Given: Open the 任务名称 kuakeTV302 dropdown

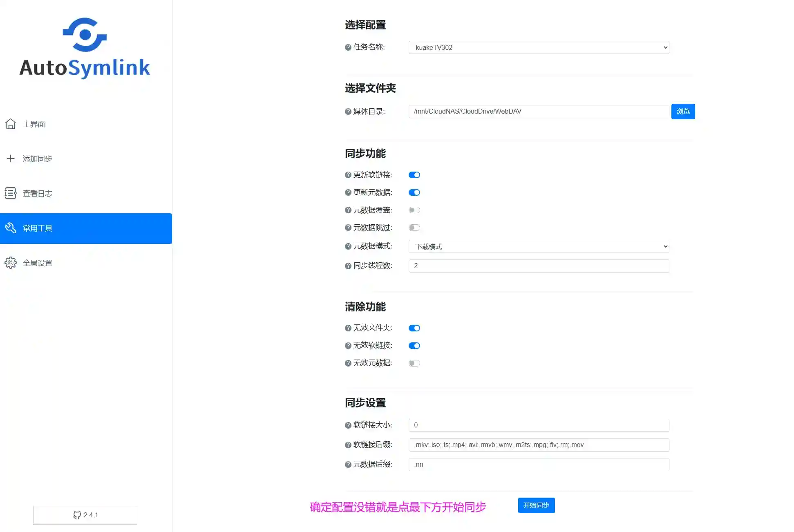Looking at the screenshot, I should pos(539,47).
